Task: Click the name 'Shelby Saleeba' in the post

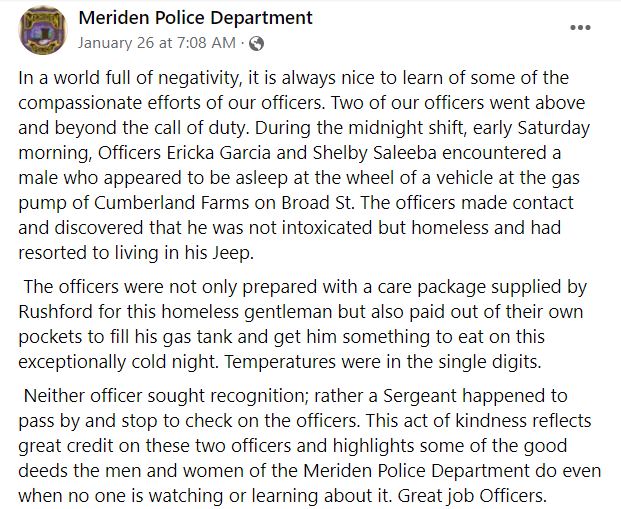Action: 375,153
